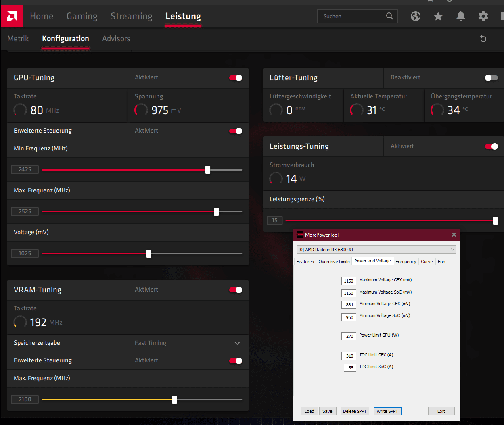Screen dimensions: 504x425
Task: Click the Min Frequenz value field 2425
Action: tap(25, 169)
